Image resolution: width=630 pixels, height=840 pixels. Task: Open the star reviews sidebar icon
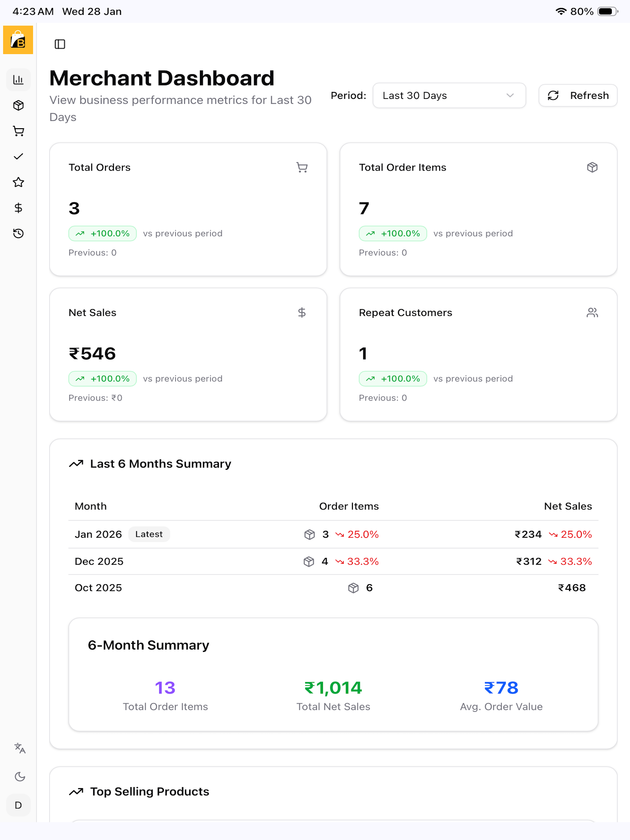click(18, 182)
